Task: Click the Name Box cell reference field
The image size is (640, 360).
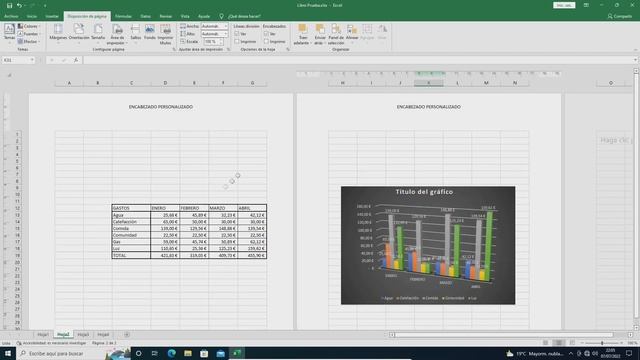Action: 16,60
